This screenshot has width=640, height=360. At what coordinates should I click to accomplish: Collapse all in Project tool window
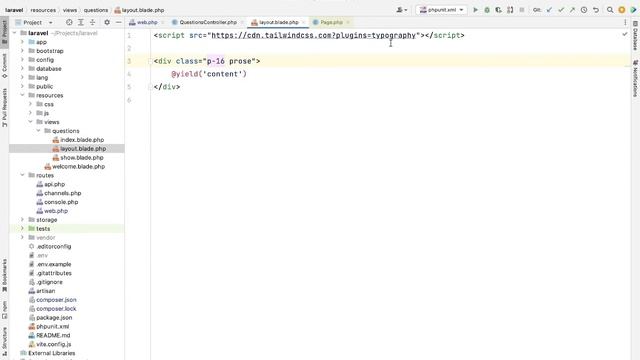coord(92,22)
